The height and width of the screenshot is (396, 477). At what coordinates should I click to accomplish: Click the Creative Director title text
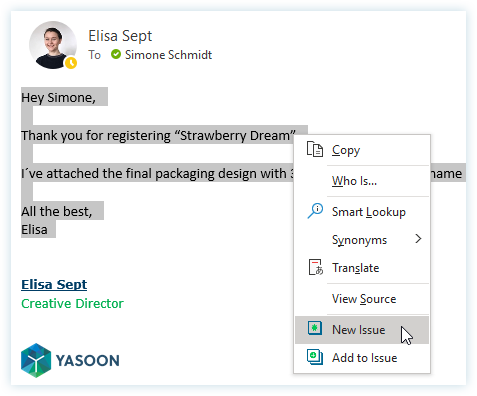(x=72, y=304)
